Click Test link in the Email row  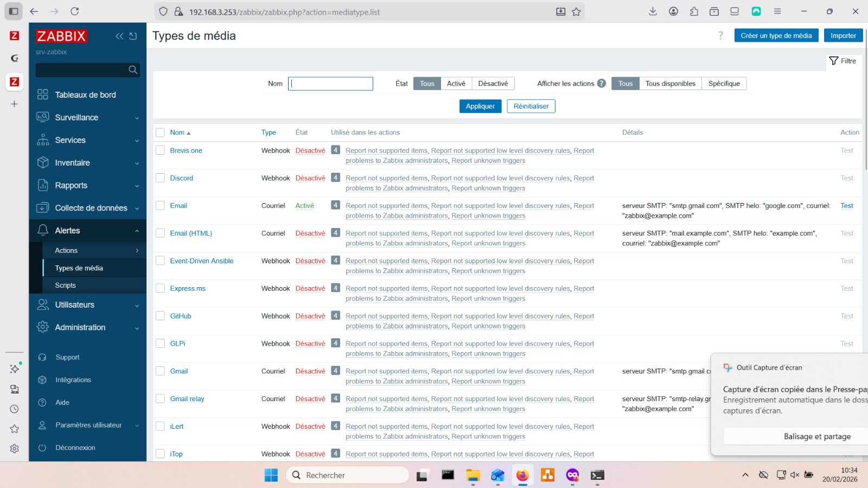tap(847, 206)
